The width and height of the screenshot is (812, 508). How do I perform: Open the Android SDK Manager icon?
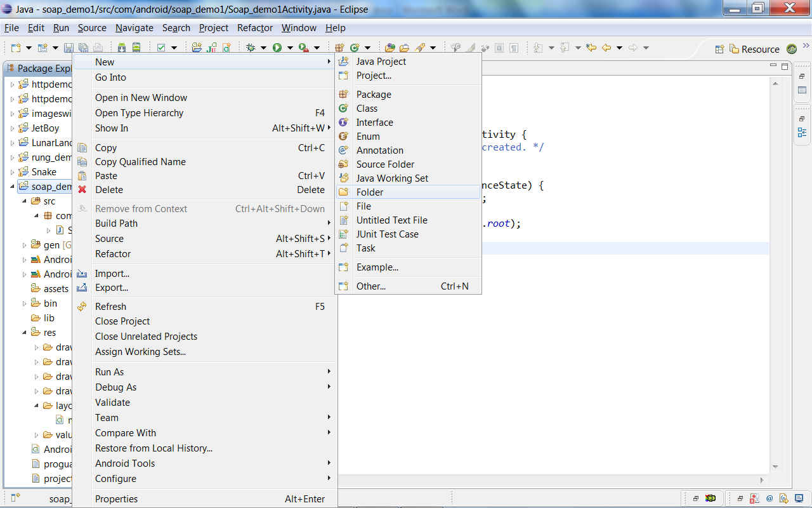[x=121, y=48]
